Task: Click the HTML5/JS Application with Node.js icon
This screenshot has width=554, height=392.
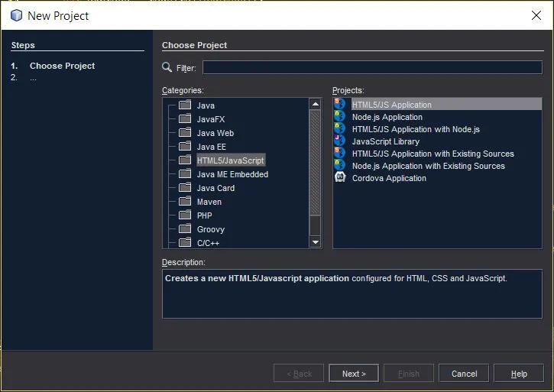Action: (339, 128)
